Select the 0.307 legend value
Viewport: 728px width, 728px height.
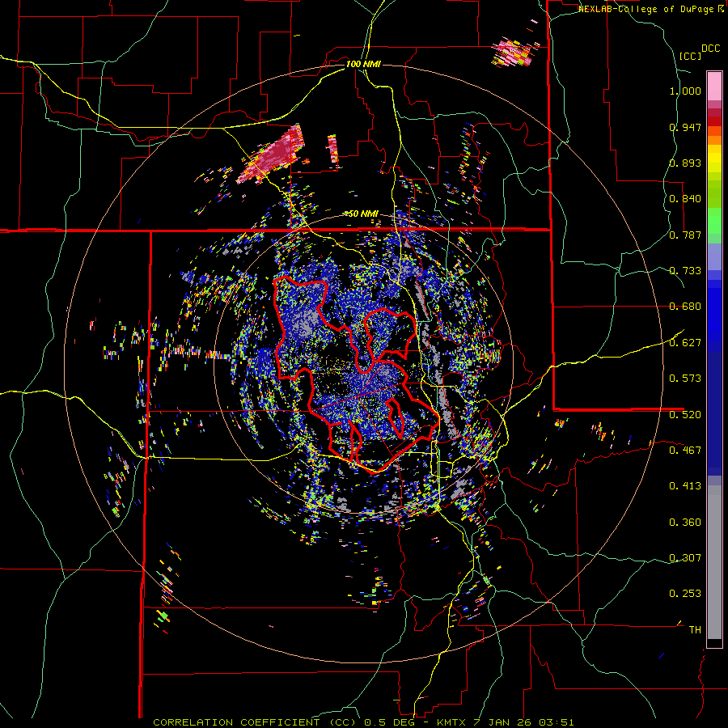pyautogui.click(x=685, y=558)
